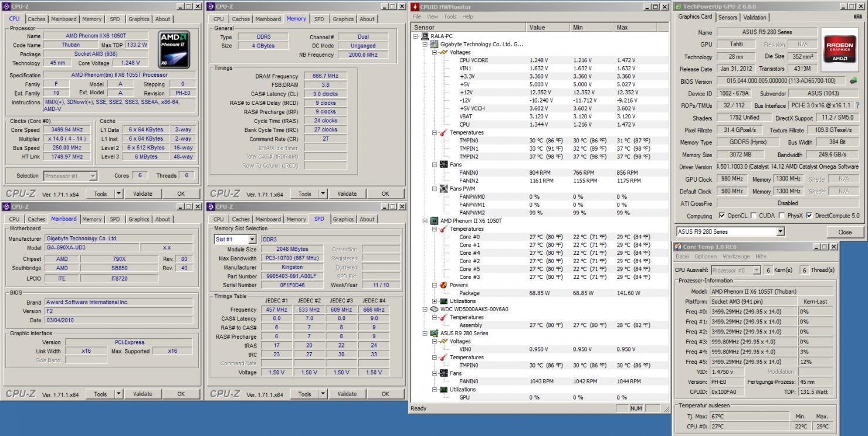Switch to the Sensors tab in GPU-Z

point(727,18)
